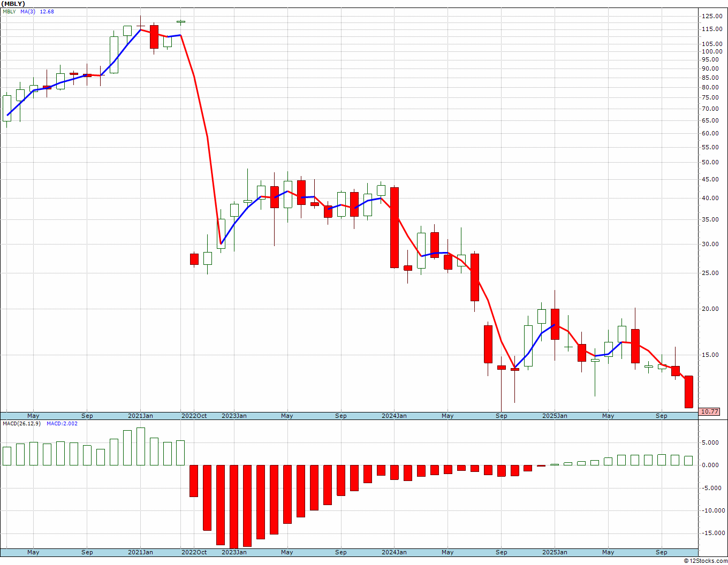Select 2023Jan on the price chart time axis
This screenshot has height=565, width=728.
[x=234, y=416]
